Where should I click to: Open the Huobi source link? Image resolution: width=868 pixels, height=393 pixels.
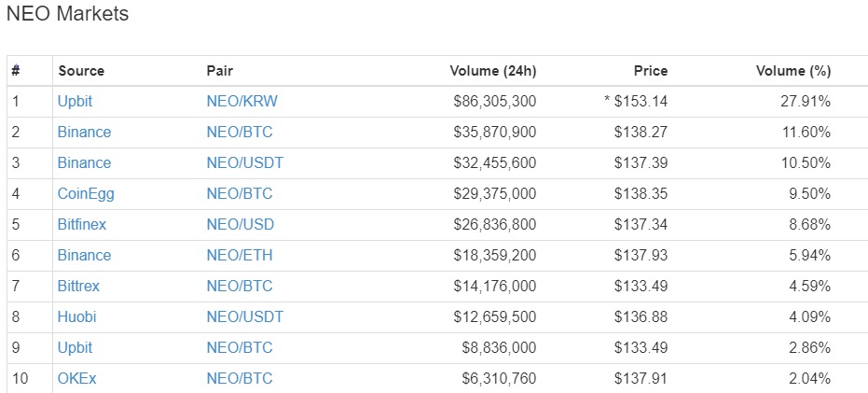(x=77, y=316)
